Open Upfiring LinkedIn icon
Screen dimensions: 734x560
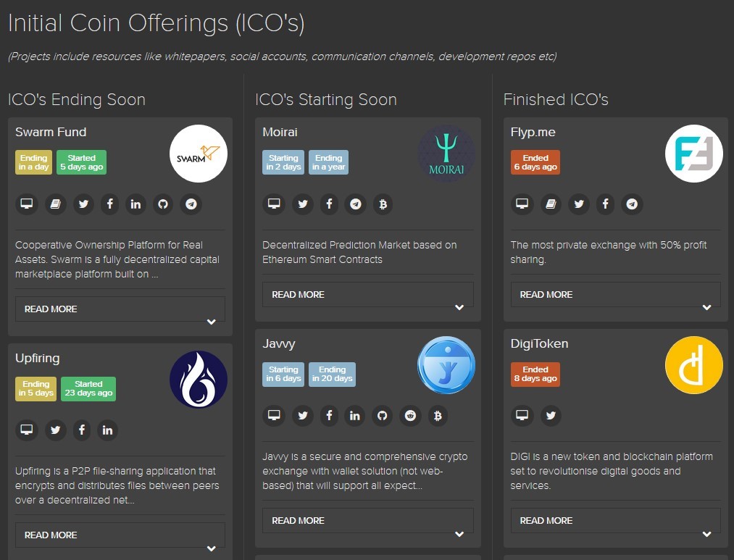point(108,430)
